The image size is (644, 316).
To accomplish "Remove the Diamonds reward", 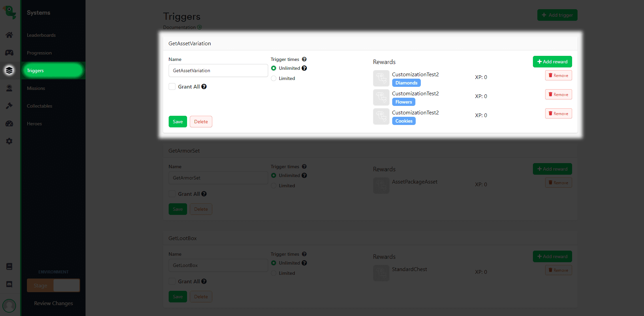I will coord(558,76).
